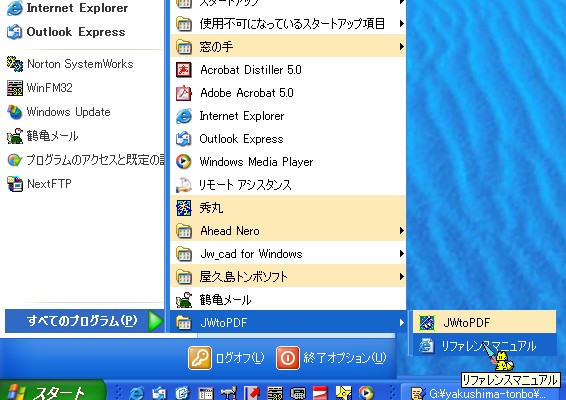The image size is (566, 400).
Task: Launch the 秀丸 editor
Action: click(288, 208)
